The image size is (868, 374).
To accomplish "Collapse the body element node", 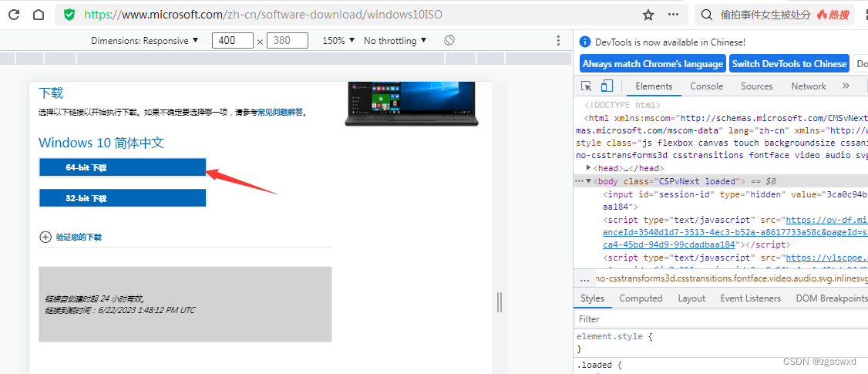I will pyautogui.click(x=589, y=181).
